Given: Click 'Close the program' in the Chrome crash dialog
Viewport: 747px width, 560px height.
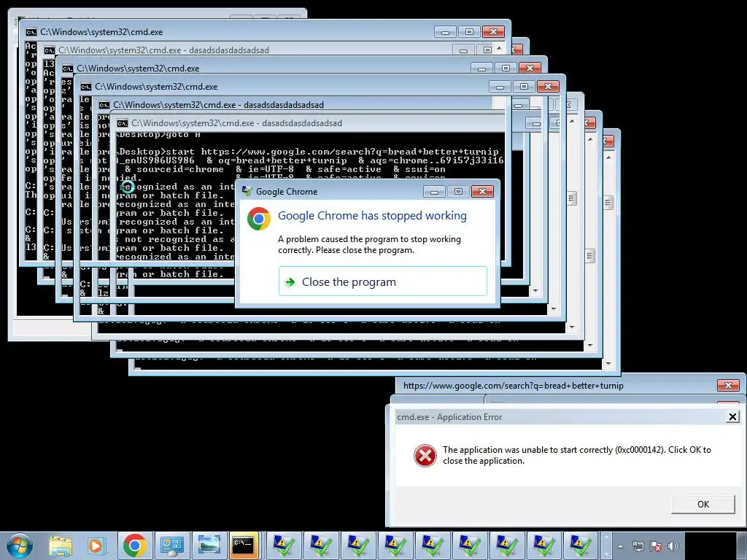Looking at the screenshot, I should 382,281.
